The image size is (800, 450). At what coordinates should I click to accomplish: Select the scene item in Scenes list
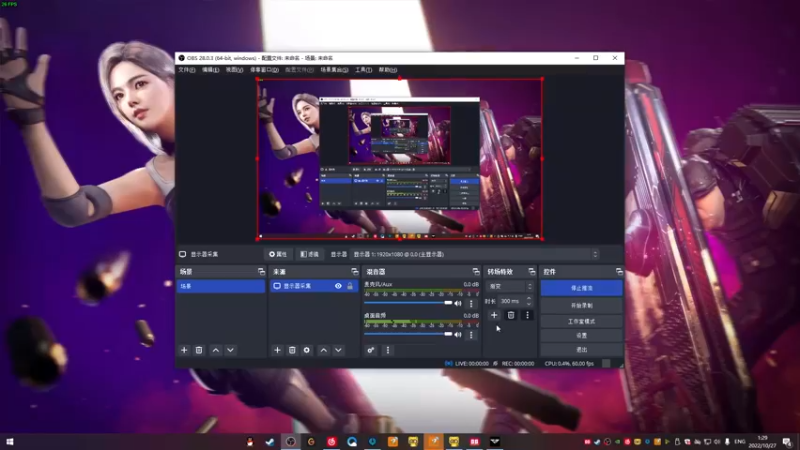[x=220, y=286]
